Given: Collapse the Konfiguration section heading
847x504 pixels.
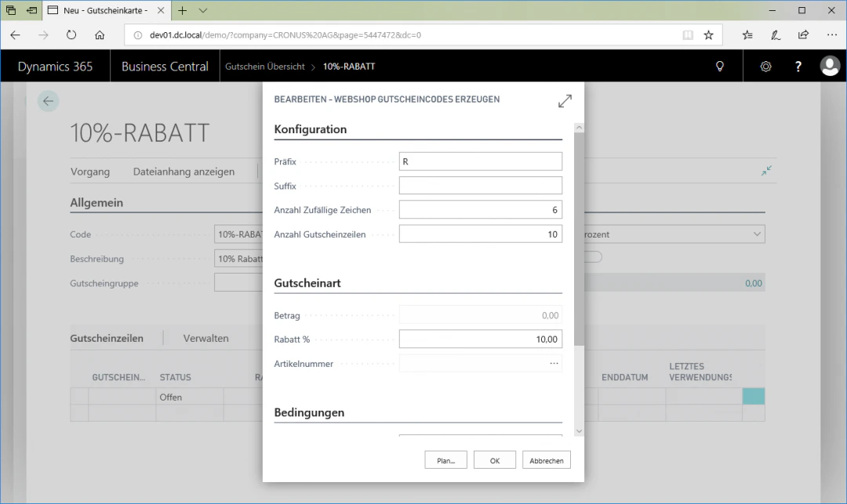Looking at the screenshot, I should pyautogui.click(x=310, y=129).
